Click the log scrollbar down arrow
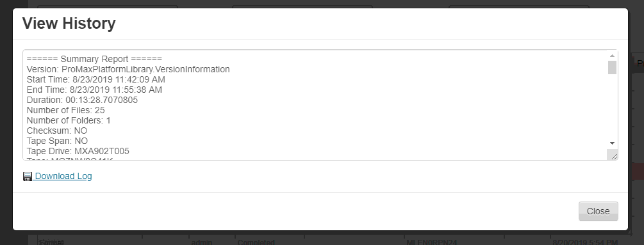This screenshot has width=644, height=245. (612, 143)
